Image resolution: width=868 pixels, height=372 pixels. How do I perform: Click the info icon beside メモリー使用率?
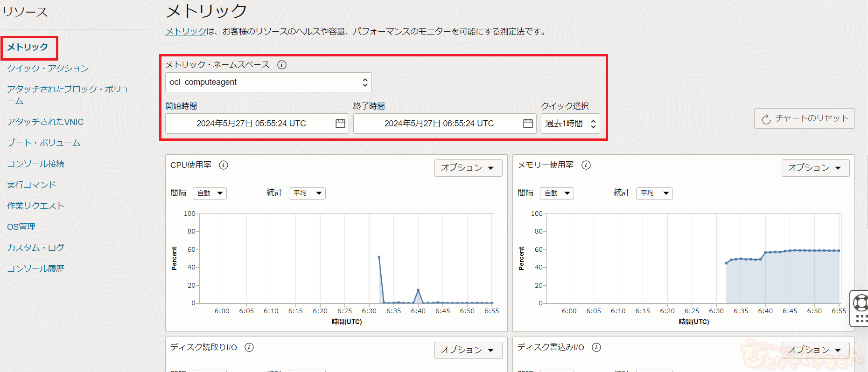tap(586, 165)
